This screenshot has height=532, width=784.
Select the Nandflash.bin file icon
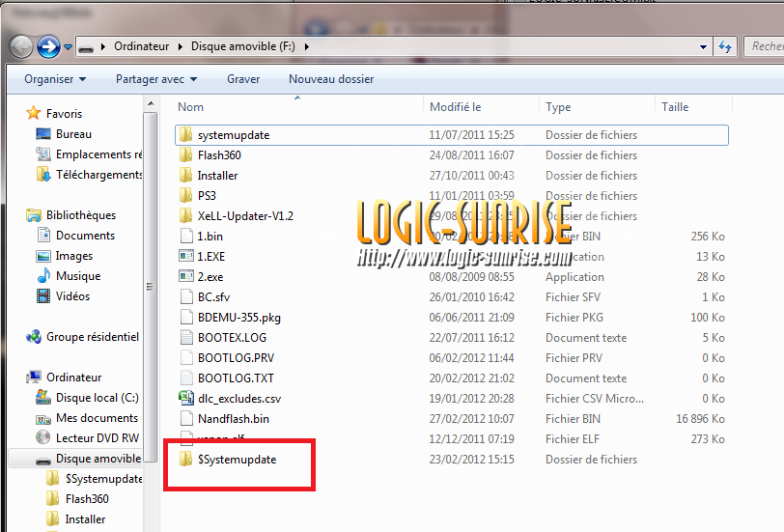coord(186,418)
